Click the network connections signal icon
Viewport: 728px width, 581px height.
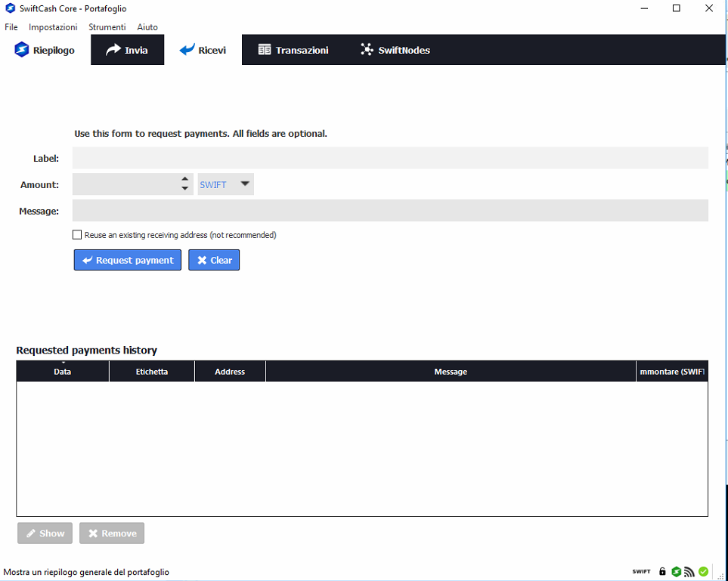[689, 571]
